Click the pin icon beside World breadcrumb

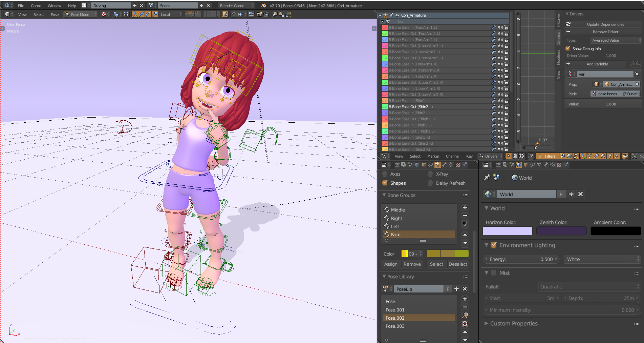pos(487,178)
